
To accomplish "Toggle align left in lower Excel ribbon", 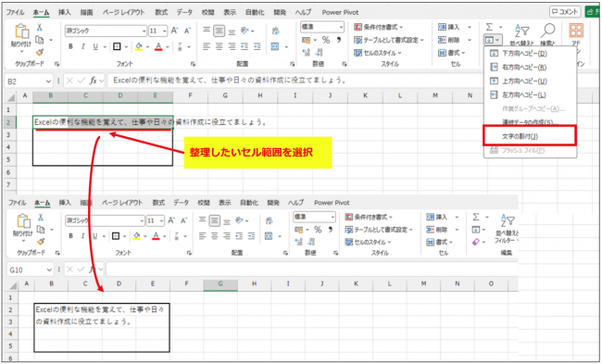I will pyautogui.click(x=202, y=236).
